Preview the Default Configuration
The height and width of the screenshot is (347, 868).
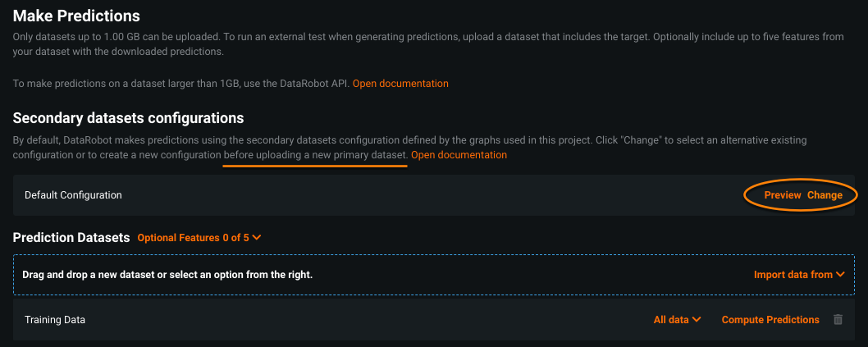pyautogui.click(x=782, y=195)
